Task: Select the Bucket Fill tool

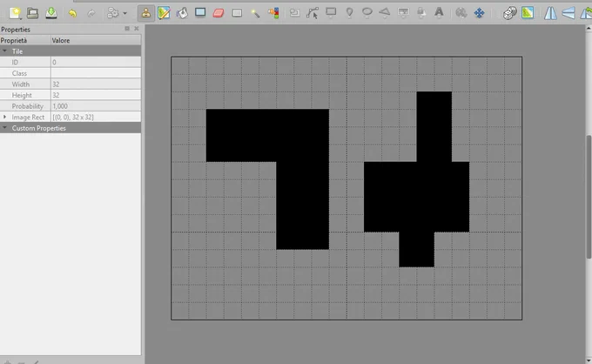Action: tap(182, 13)
